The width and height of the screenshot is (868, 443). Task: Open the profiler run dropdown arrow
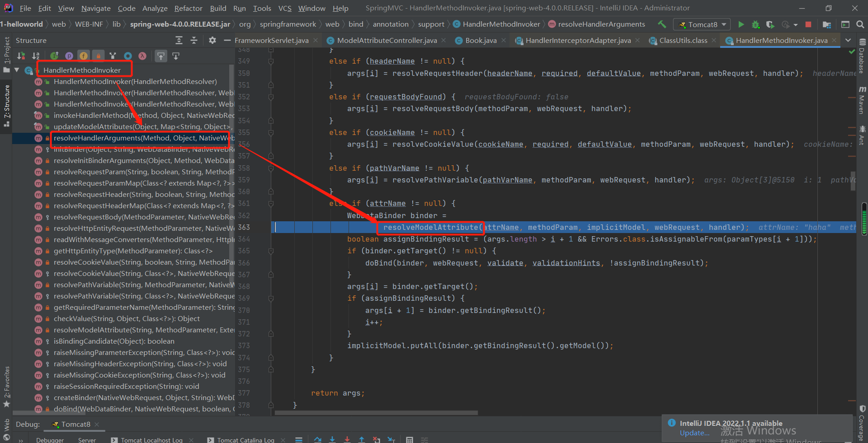tap(795, 25)
